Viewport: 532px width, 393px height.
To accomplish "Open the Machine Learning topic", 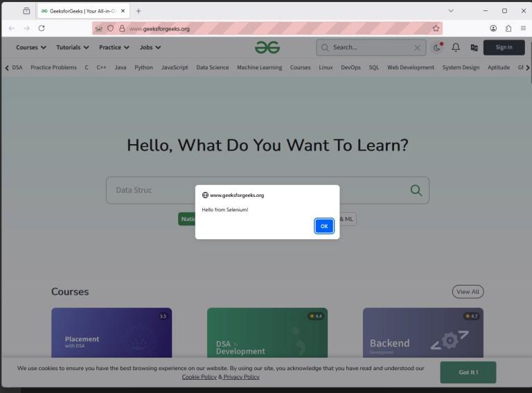I will [x=260, y=67].
